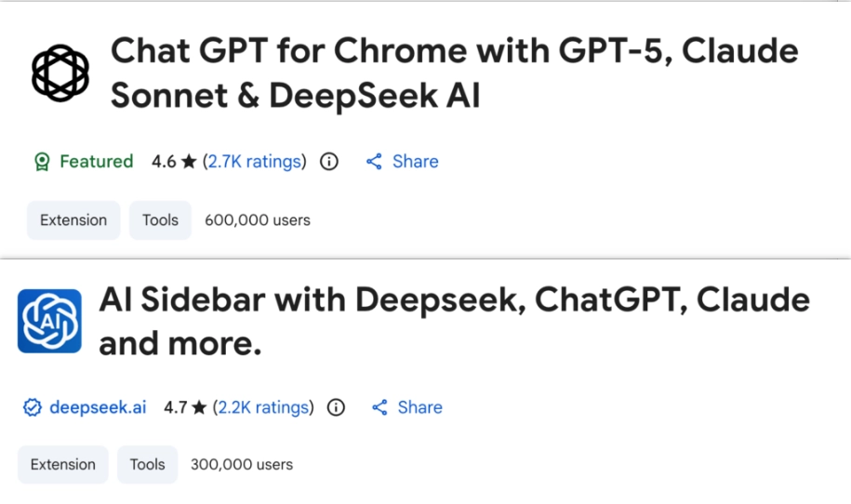Select the Tools chip under AI Sidebar
The image size is (851, 504).
[x=147, y=464]
